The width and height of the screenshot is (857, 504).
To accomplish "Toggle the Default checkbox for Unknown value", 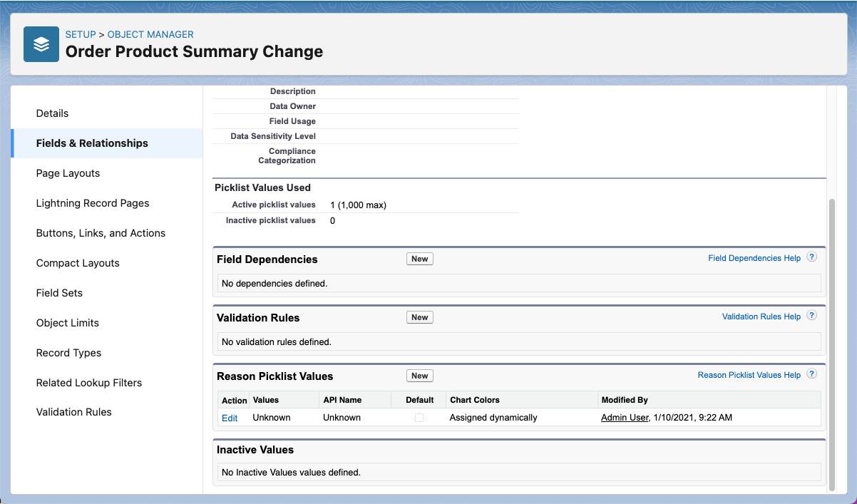I will (x=419, y=418).
